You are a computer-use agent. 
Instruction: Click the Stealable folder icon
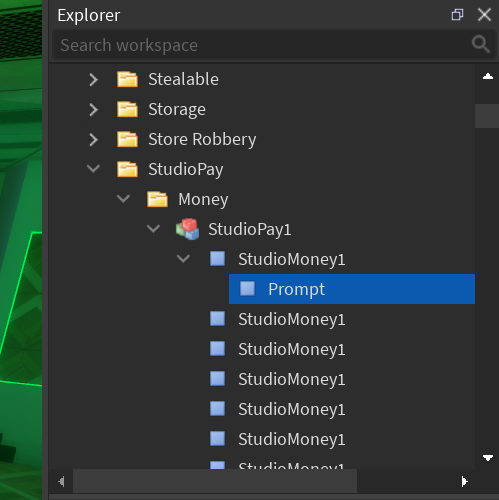[127, 79]
